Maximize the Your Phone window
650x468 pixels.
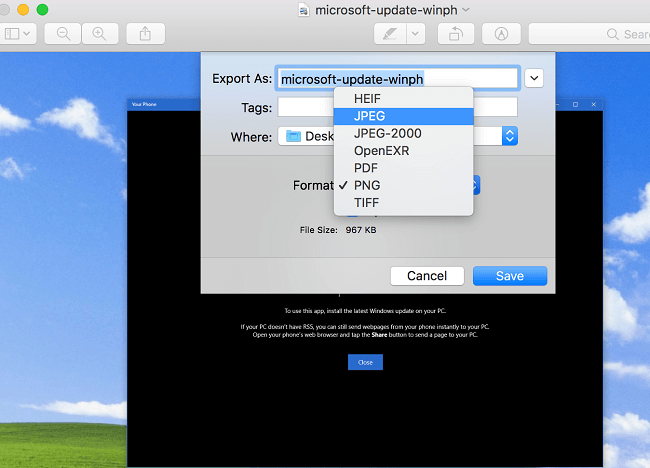575,104
